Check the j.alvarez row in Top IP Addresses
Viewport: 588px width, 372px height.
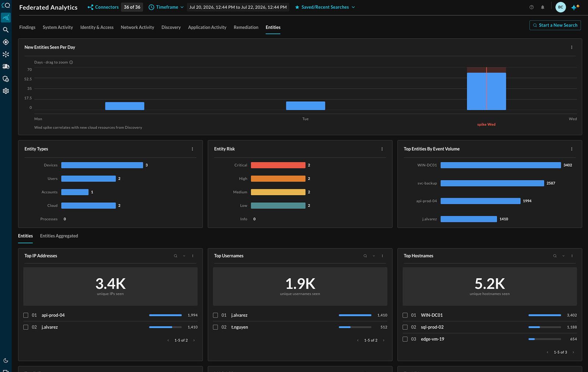[26, 327]
